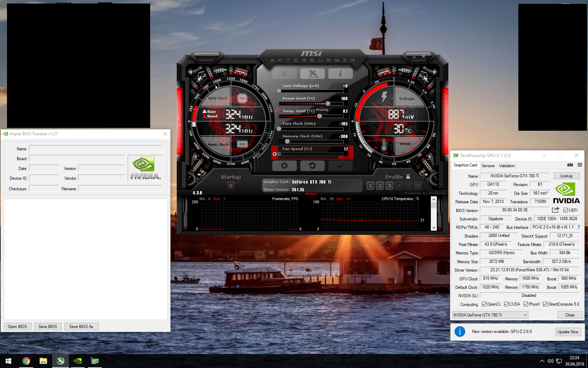Switch to the Graphics Card tab in GPU-Z
This screenshot has height=368, width=588.
pyautogui.click(x=465, y=165)
